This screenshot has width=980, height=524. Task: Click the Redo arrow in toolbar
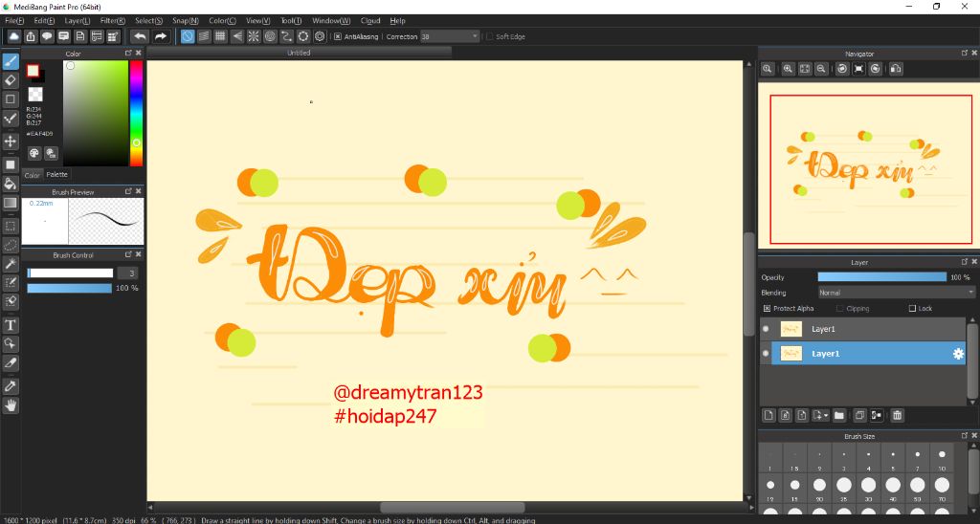161,36
